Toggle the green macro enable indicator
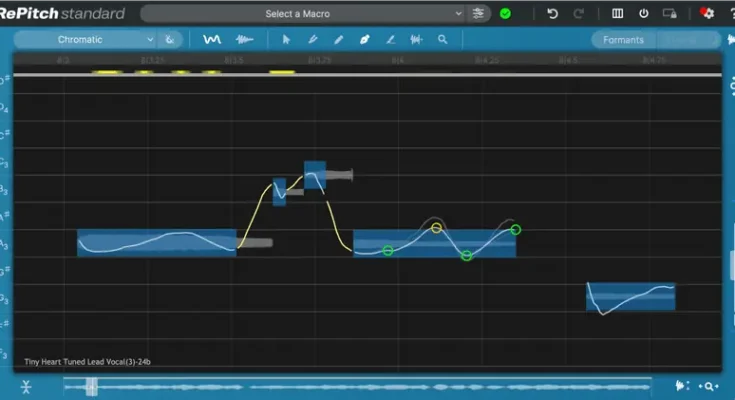This screenshot has width=735, height=400. [x=505, y=14]
